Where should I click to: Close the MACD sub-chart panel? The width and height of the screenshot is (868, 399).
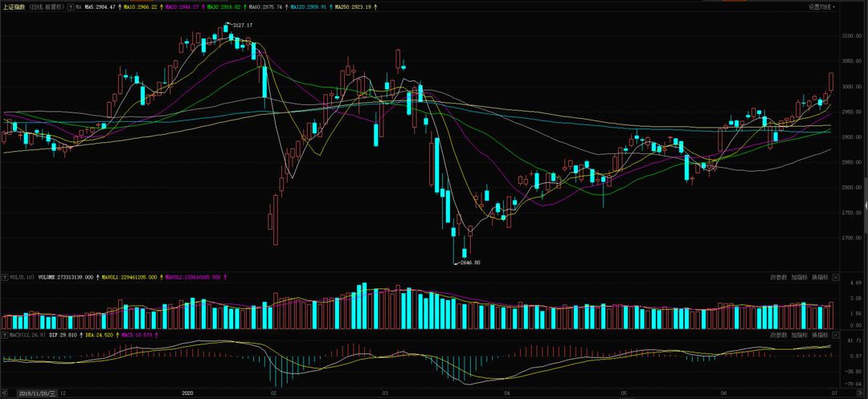coord(836,336)
